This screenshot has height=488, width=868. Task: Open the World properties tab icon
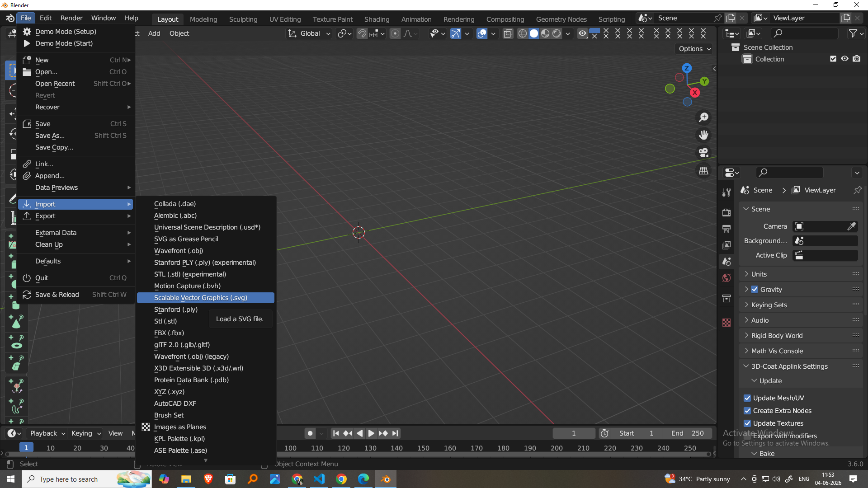click(x=726, y=277)
